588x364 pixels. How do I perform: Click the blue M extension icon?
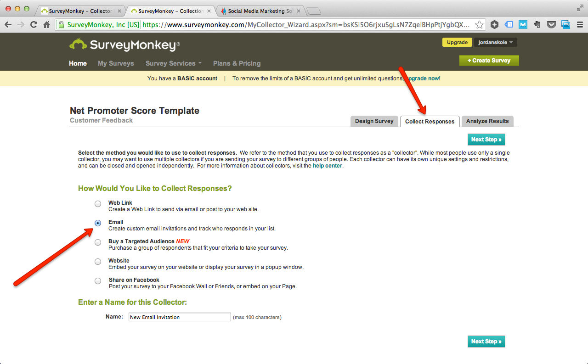pos(523,25)
